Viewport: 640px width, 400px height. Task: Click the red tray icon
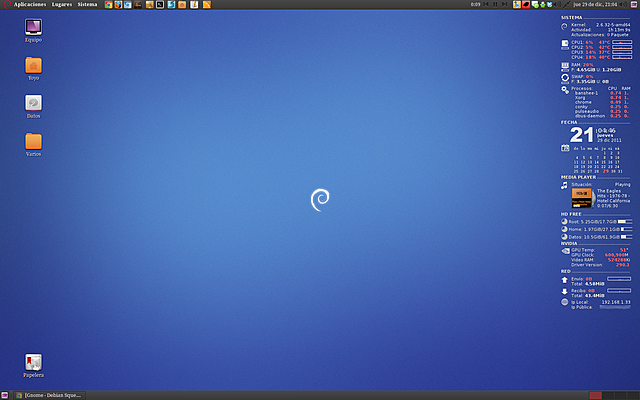[x=526, y=4]
